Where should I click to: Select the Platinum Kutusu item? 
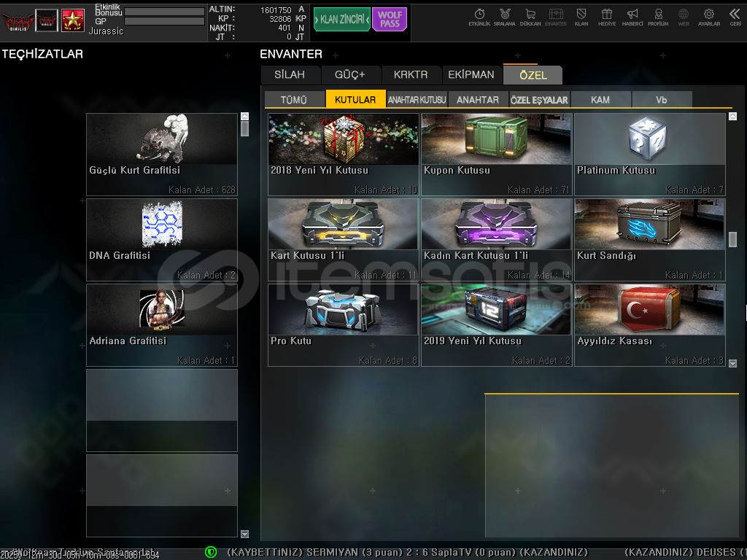(650, 155)
